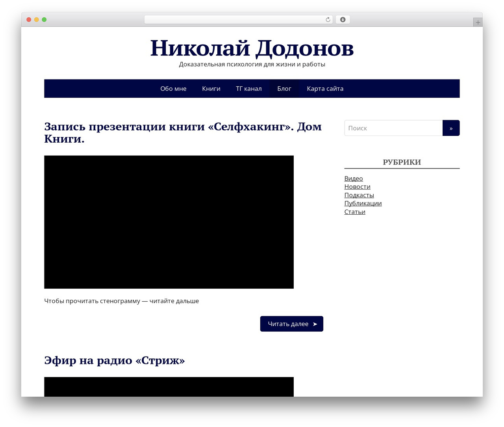
Task: Maximize the browser with green button
Action: (x=44, y=20)
